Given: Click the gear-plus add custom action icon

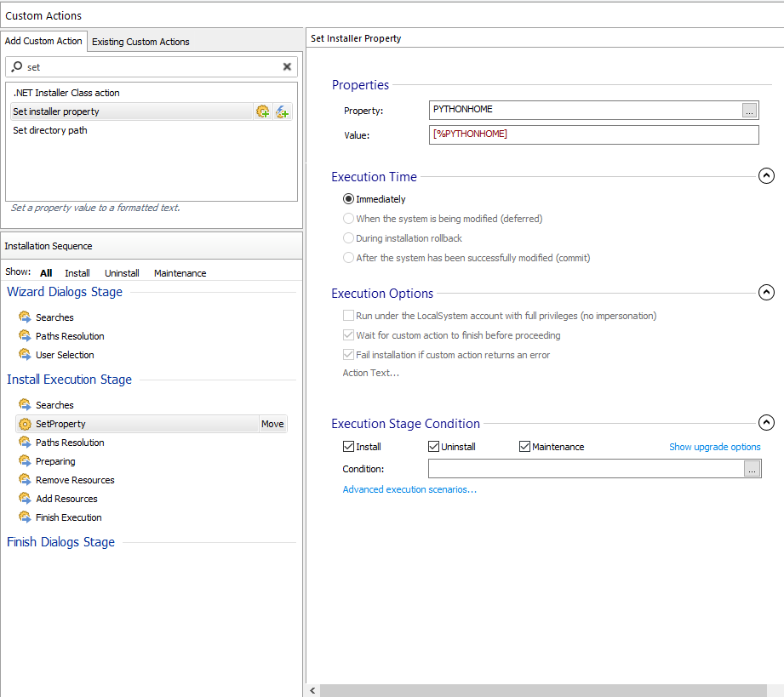Looking at the screenshot, I should [x=262, y=111].
